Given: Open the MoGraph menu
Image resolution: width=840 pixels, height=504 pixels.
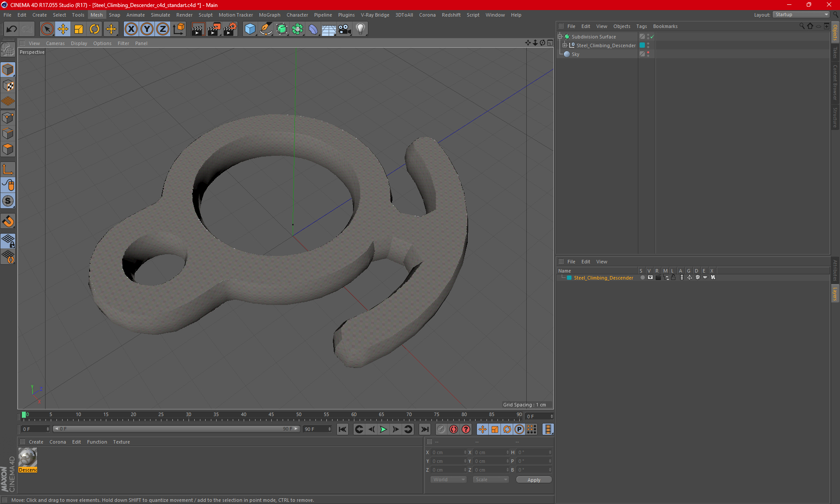Looking at the screenshot, I should point(269,15).
